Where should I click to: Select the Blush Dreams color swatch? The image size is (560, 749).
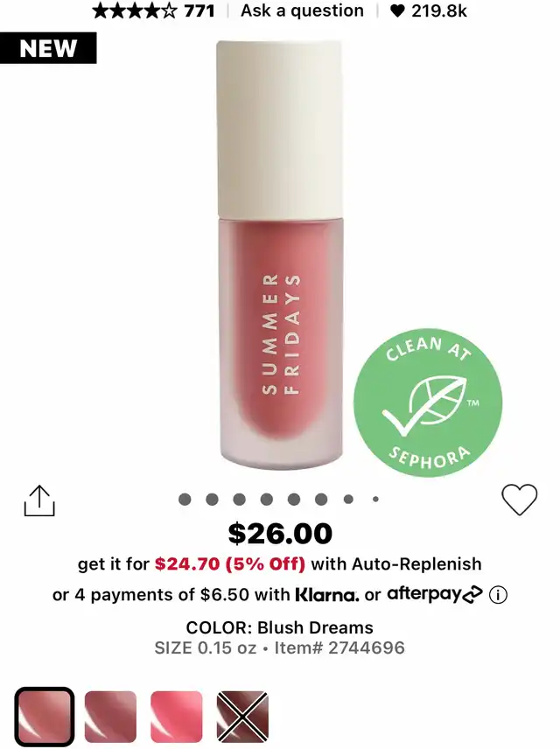coord(45,717)
